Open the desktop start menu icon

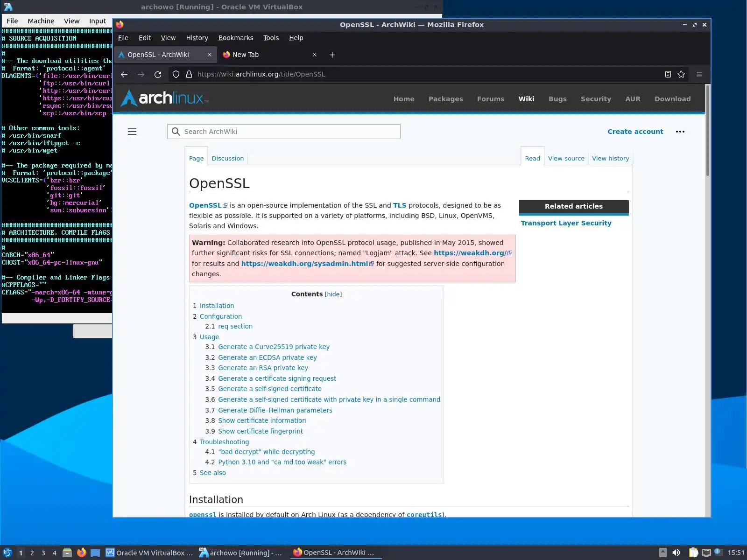click(7, 553)
